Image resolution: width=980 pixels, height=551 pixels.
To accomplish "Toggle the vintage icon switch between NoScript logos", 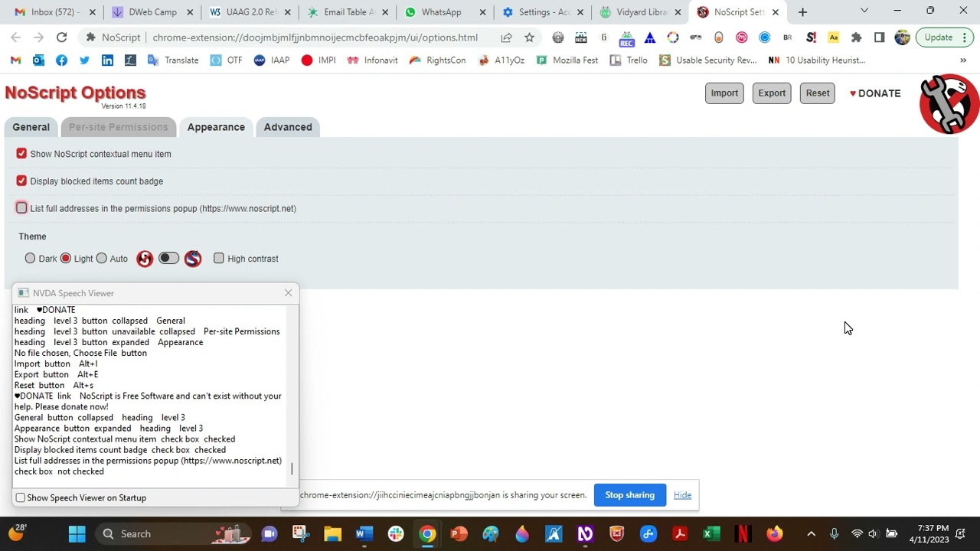I will 168,259.
